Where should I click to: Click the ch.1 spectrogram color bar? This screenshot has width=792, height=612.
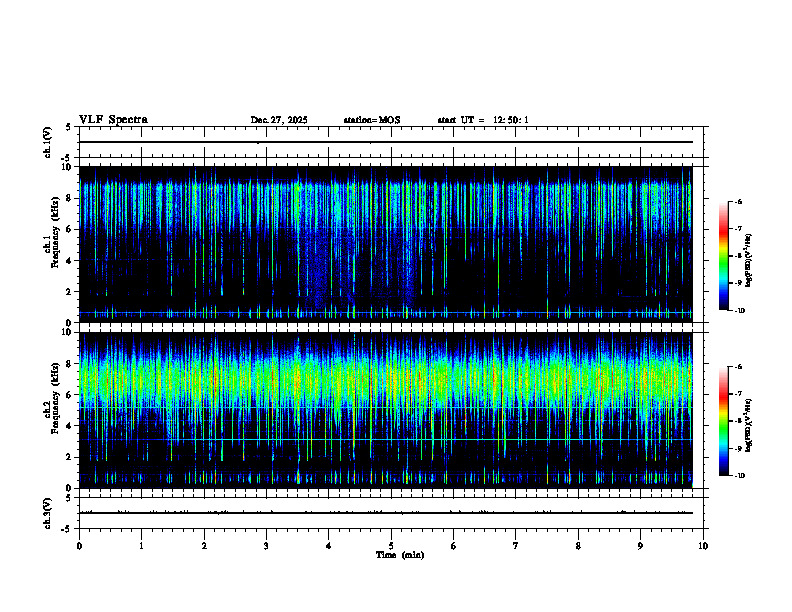tap(723, 256)
